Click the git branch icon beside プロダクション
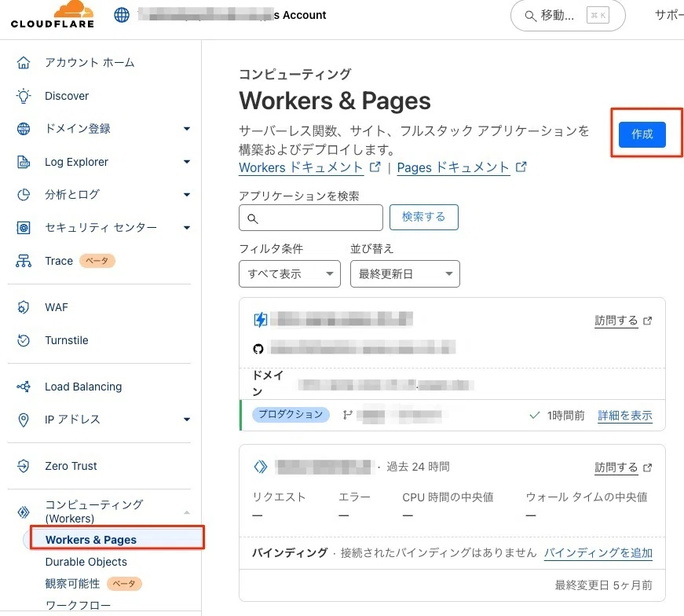The width and height of the screenshot is (684, 616). [348, 415]
